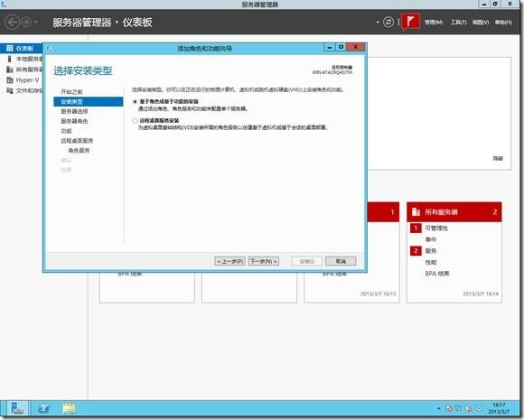Open the red notifications flag
The image size is (524, 420).
click(x=410, y=22)
